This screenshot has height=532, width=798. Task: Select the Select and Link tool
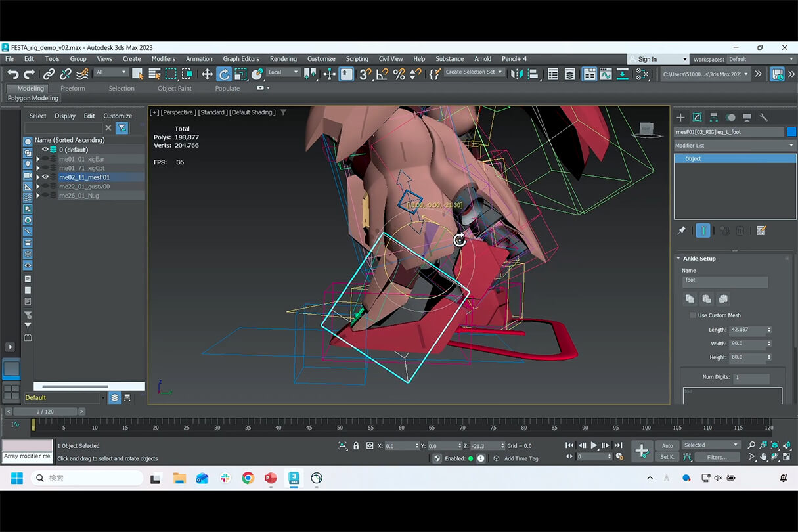(49, 74)
